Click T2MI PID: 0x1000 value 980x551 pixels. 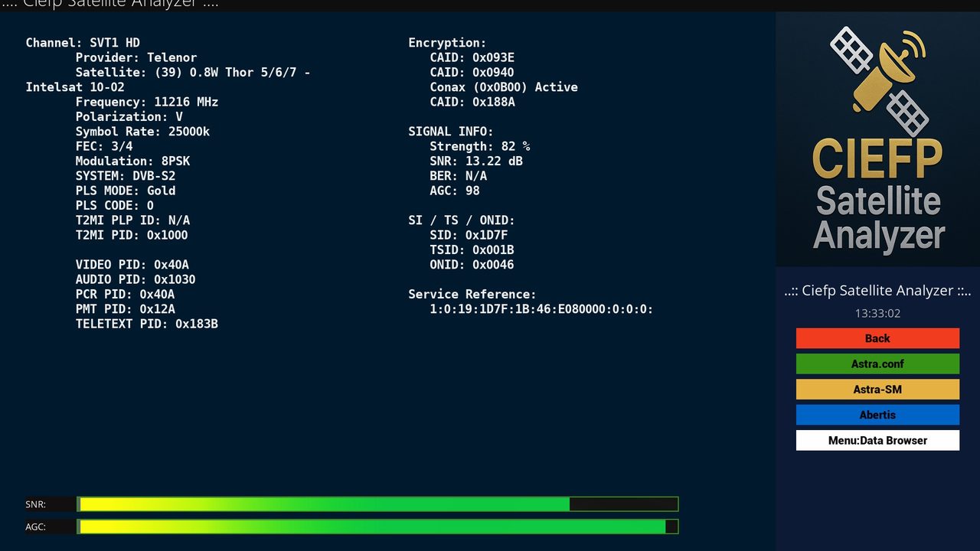[132, 235]
